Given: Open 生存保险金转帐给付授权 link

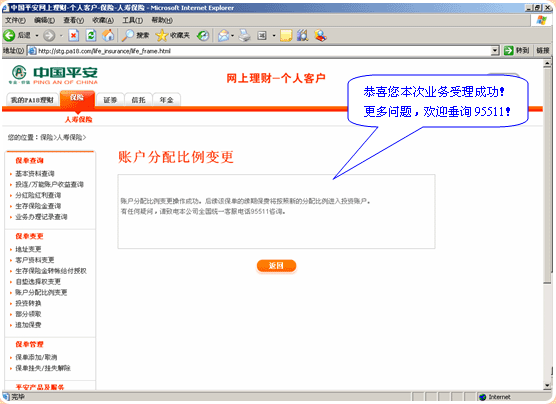Looking at the screenshot, I should 51,271.
